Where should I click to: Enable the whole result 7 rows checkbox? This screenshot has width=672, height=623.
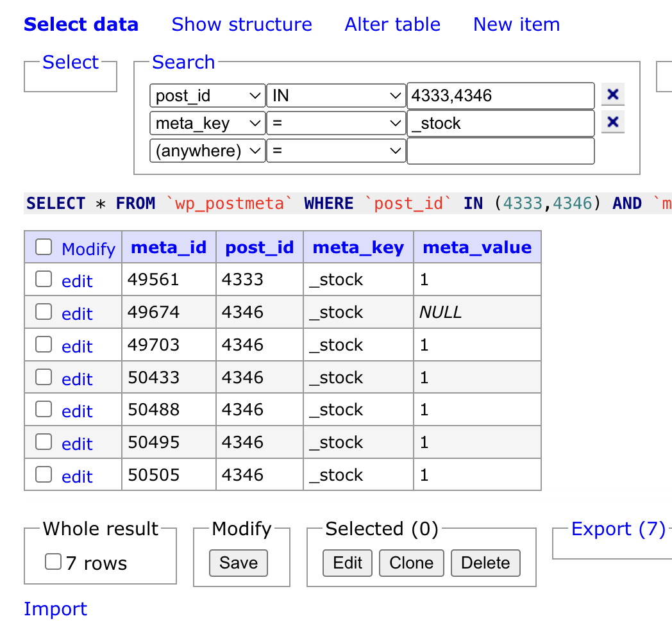[x=53, y=563]
